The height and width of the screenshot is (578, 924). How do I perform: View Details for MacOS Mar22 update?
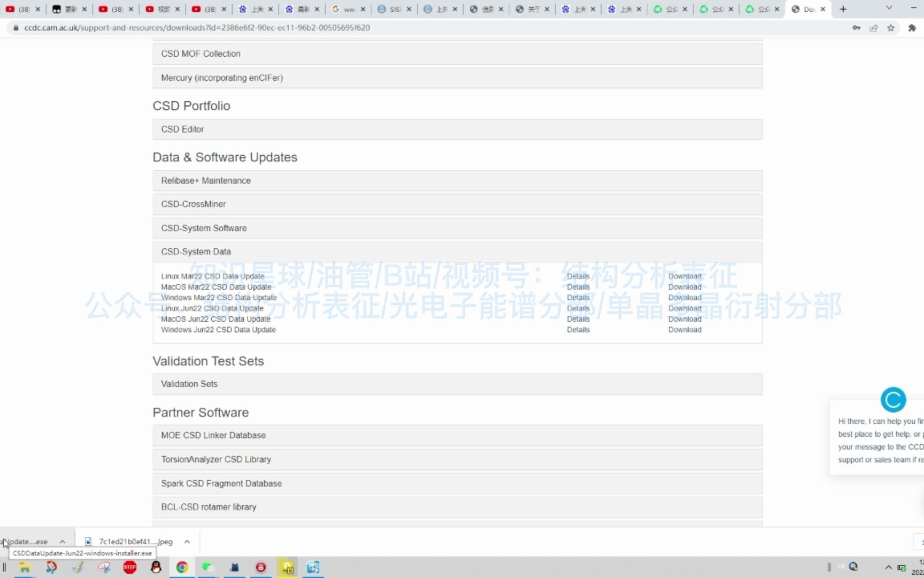click(578, 287)
